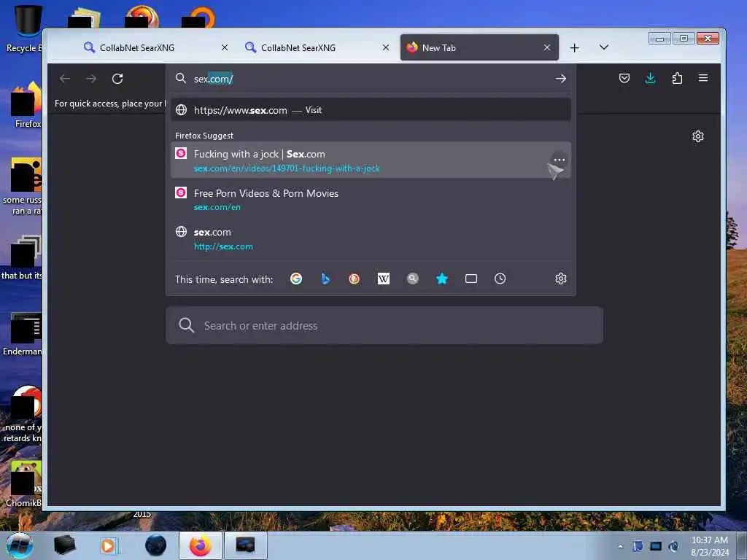Click the forward navigation arrow
747x560 pixels.
coord(91,79)
